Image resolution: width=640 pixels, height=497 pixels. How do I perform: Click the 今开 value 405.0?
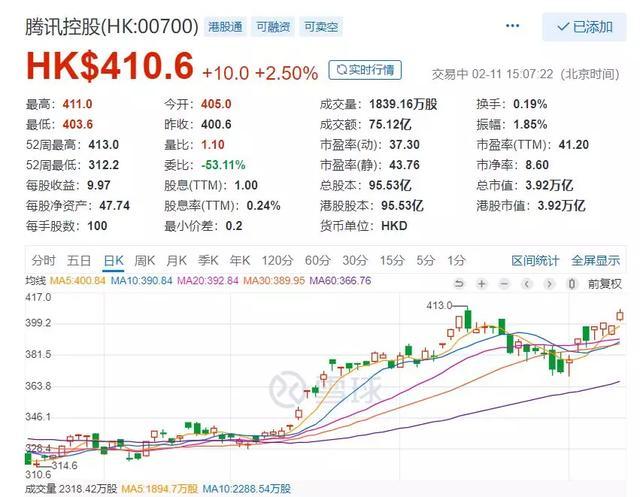click(x=216, y=104)
